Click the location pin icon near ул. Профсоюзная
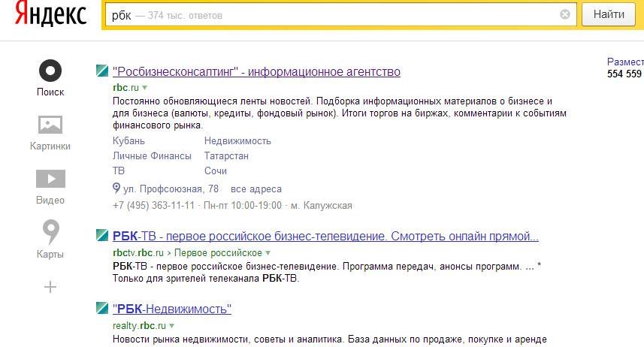This screenshot has height=347, width=644. point(116,188)
